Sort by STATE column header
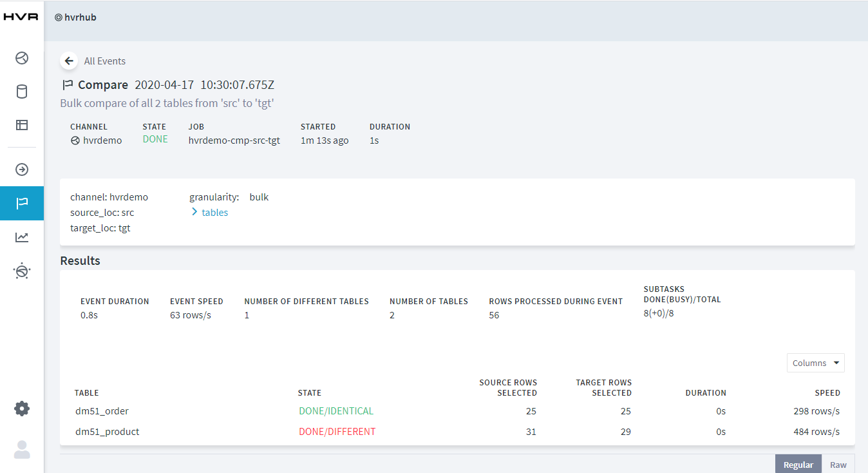The image size is (868, 473). [310, 392]
